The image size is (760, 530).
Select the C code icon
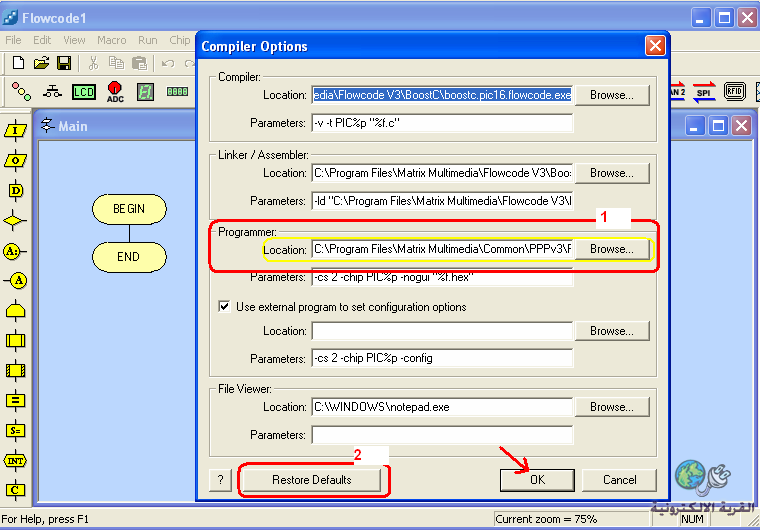click(x=15, y=490)
